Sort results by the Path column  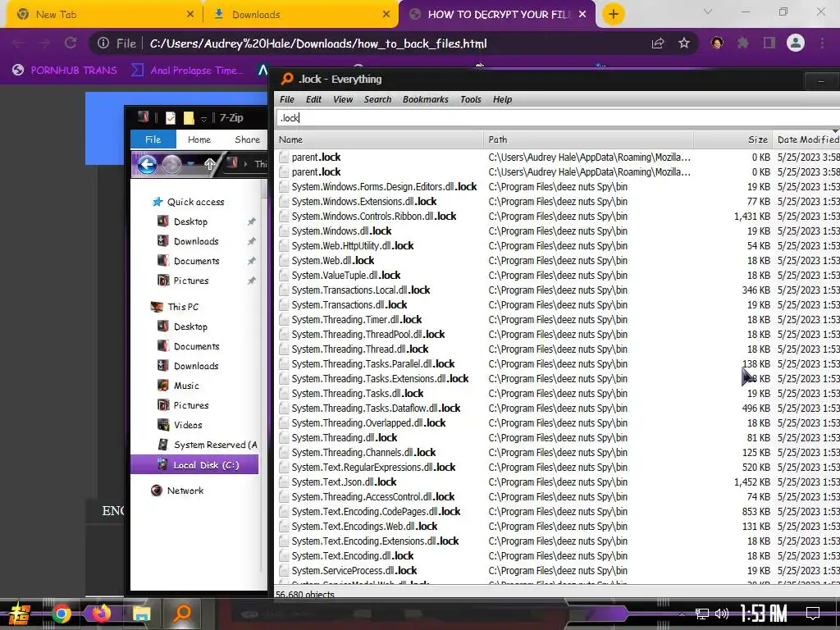588,139
